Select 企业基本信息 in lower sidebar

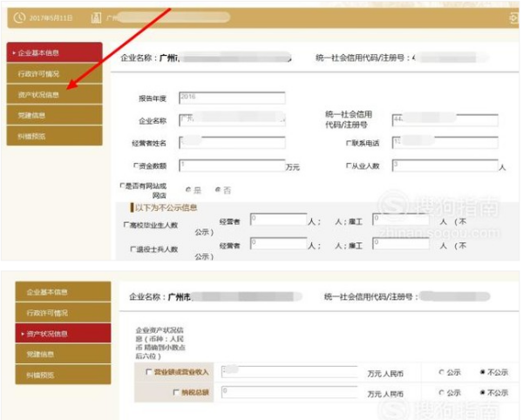[x=63, y=292]
